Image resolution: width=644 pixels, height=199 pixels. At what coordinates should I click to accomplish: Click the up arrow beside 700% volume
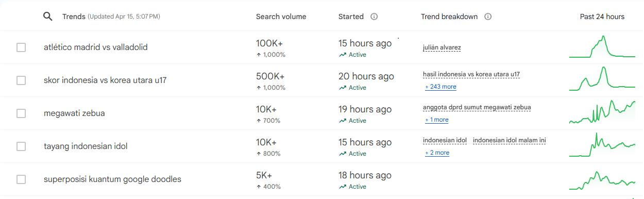pos(258,121)
